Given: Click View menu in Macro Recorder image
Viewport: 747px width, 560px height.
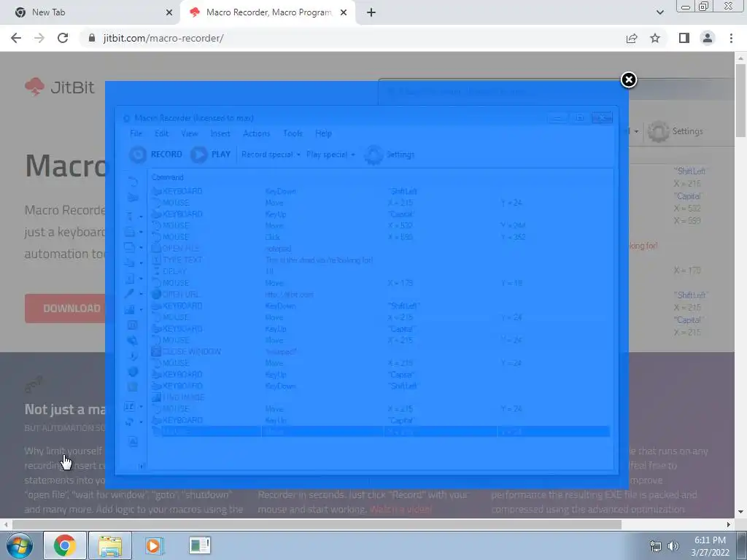Looking at the screenshot, I should pyautogui.click(x=189, y=133).
